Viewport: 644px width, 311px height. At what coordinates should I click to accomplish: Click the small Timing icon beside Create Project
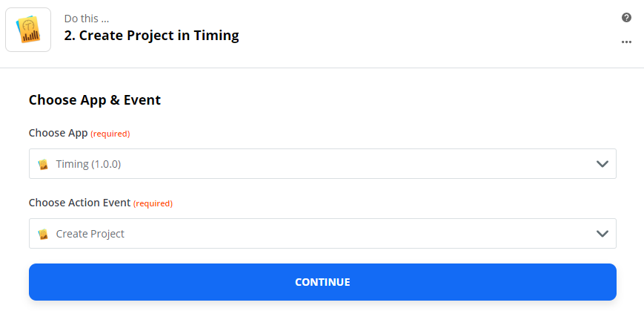tap(43, 234)
